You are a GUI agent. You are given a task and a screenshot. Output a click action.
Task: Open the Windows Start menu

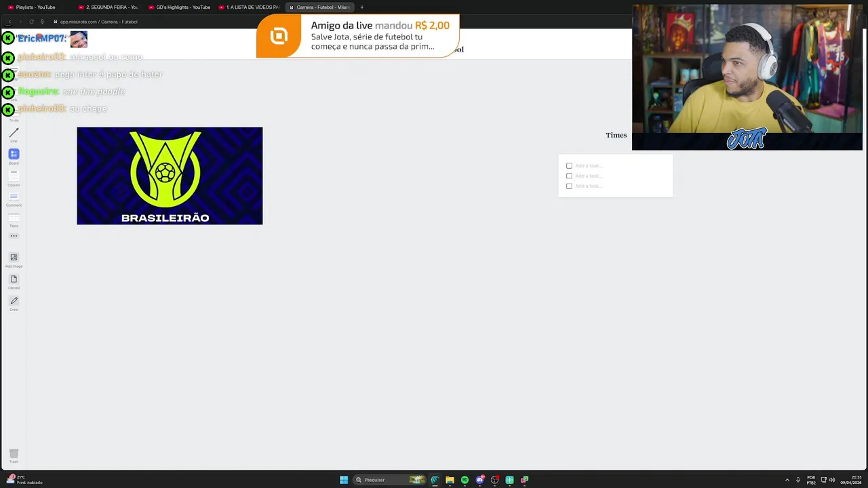(344, 480)
